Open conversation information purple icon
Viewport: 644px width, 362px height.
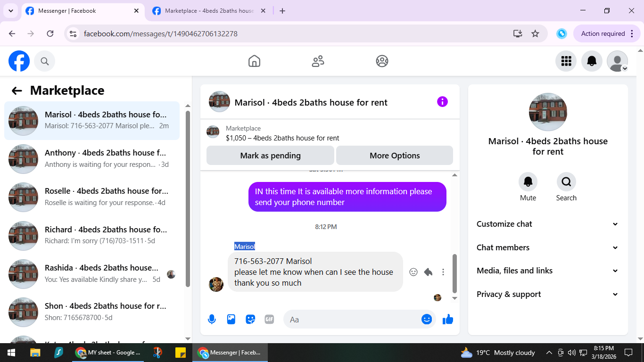coord(442,102)
